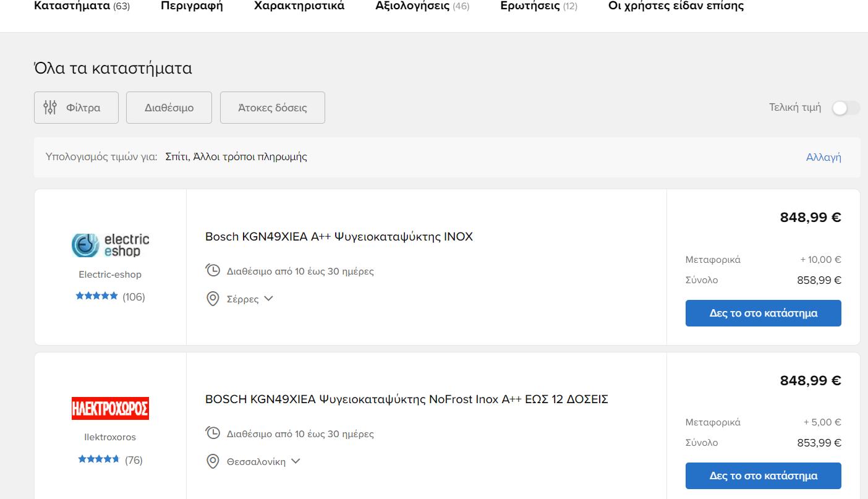Viewport: 868px width, 499px height.
Task: Open the Ηλεκτροχώρος logo
Action: [x=111, y=408]
